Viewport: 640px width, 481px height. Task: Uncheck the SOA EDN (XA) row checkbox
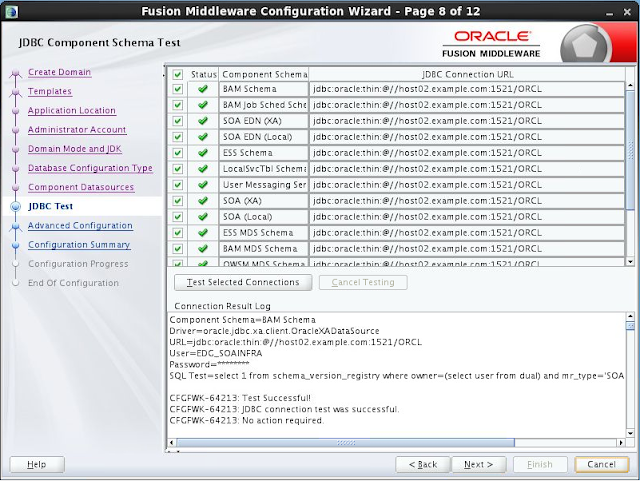(x=178, y=121)
